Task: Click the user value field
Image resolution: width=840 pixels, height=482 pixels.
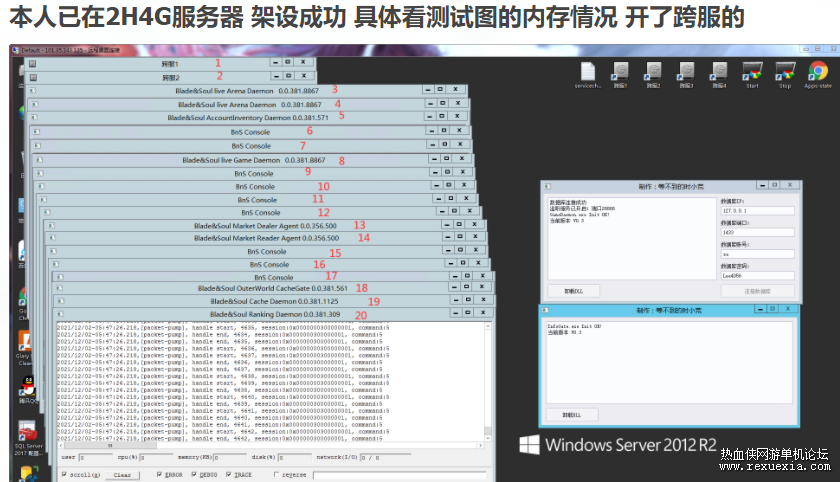Action: [95, 457]
